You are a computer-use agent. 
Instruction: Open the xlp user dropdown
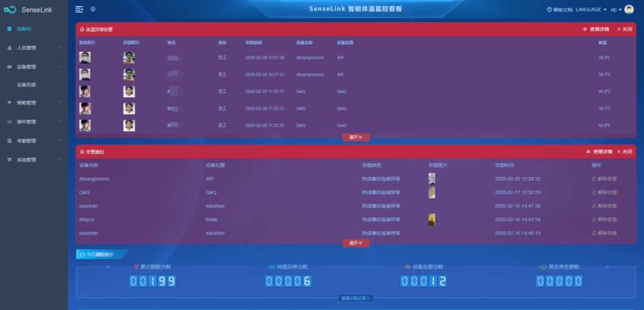(x=616, y=10)
